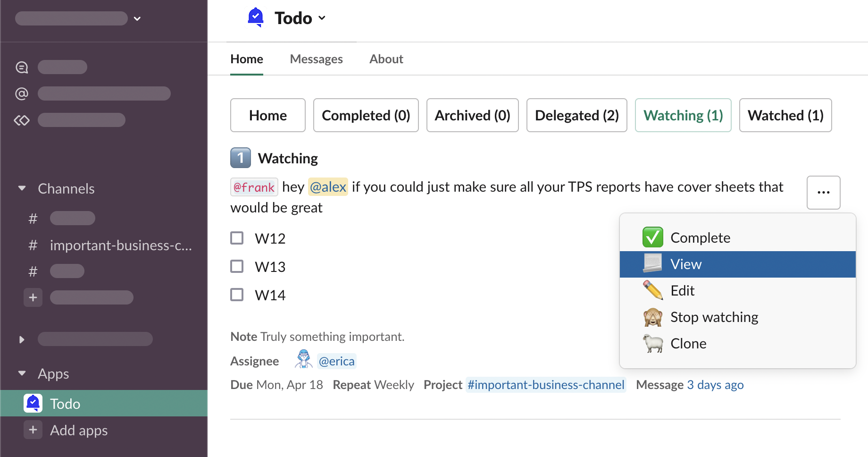Open the #important-business-channel project link
Image resolution: width=868 pixels, height=457 pixels.
click(546, 385)
